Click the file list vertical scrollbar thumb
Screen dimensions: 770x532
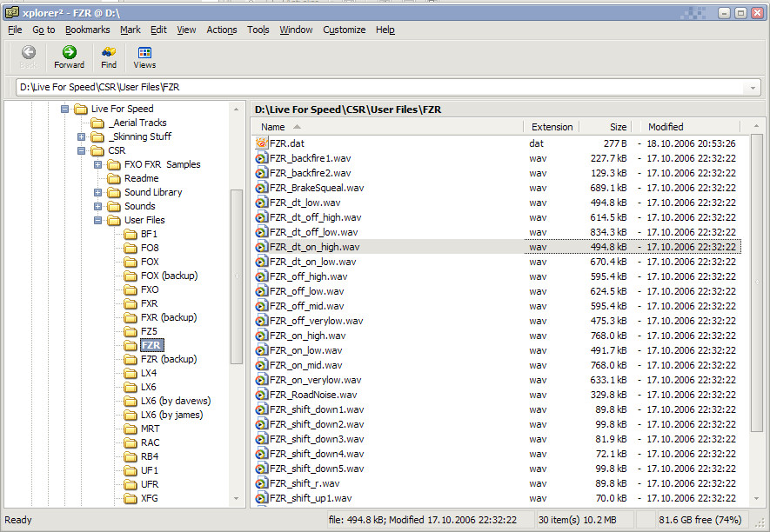[x=757, y=283]
